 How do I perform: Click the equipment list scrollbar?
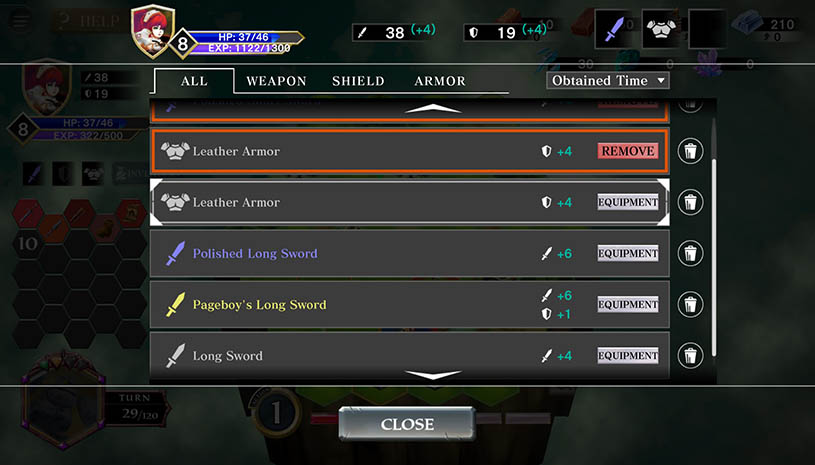pos(714,257)
